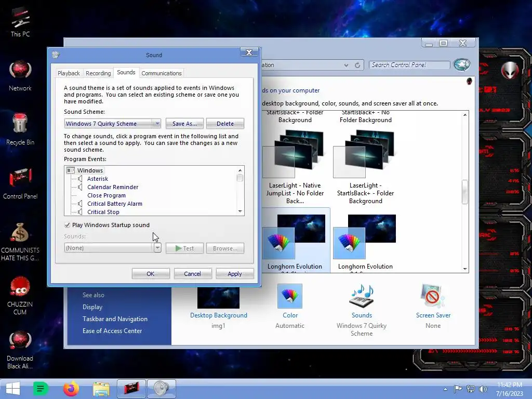The width and height of the screenshot is (532, 399).
Task: Open the Color settings icon
Action: tap(290, 296)
